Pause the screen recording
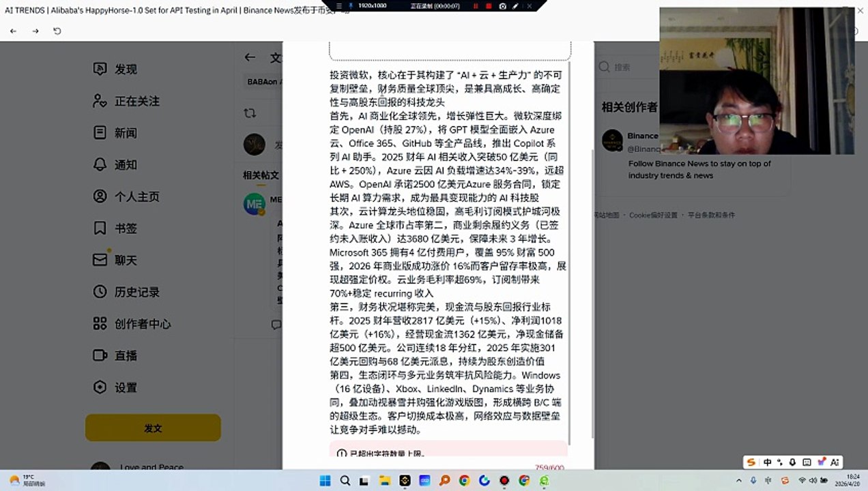 pyautogui.click(x=476, y=6)
